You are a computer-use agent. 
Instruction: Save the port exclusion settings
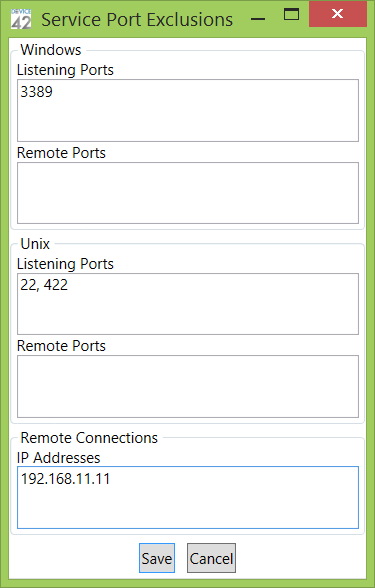coord(157,558)
